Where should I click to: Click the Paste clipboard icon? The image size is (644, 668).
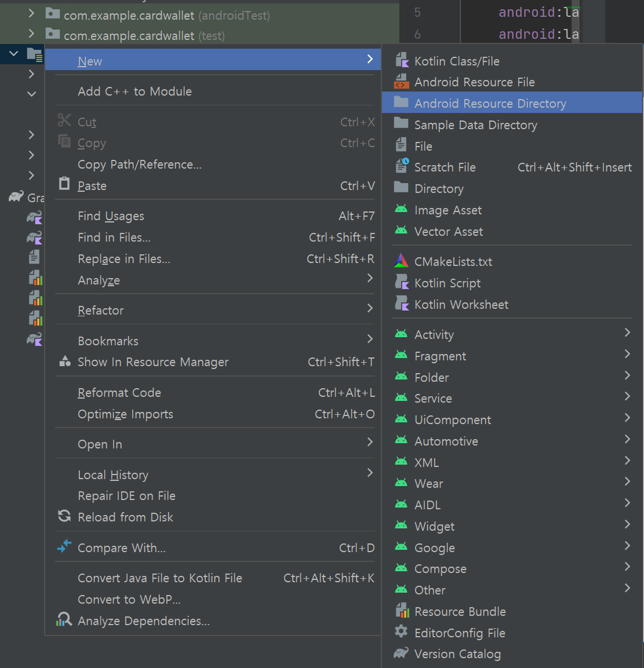point(64,184)
